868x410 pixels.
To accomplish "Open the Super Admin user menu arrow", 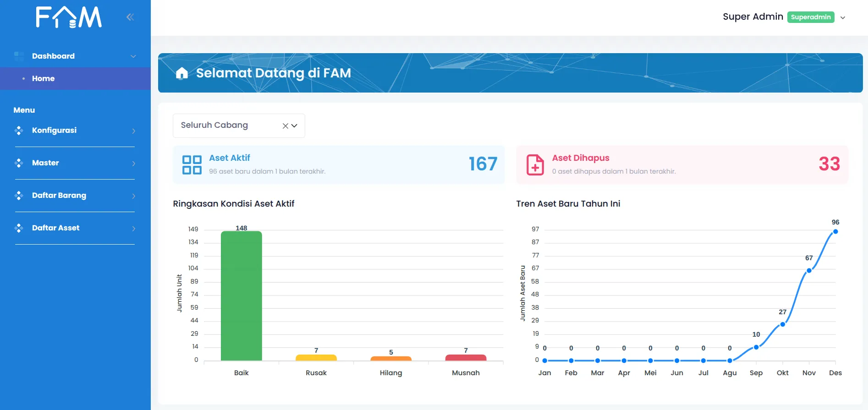I will click(843, 18).
